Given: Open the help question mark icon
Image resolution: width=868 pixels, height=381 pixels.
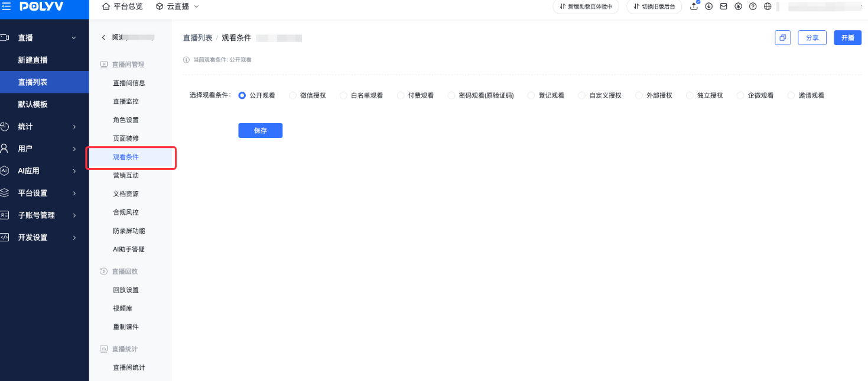Looking at the screenshot, I should coord(753,7).
